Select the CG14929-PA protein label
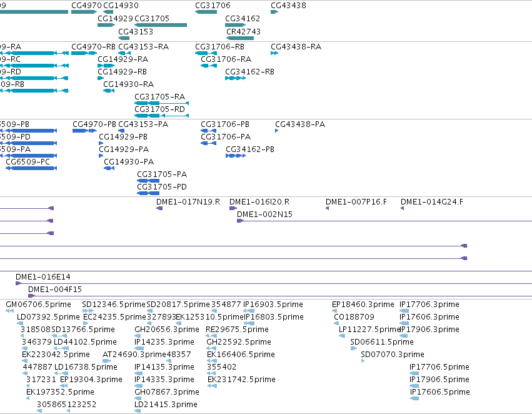The height and width of the screenshot is (414, 532). click(x=124, y=149)
